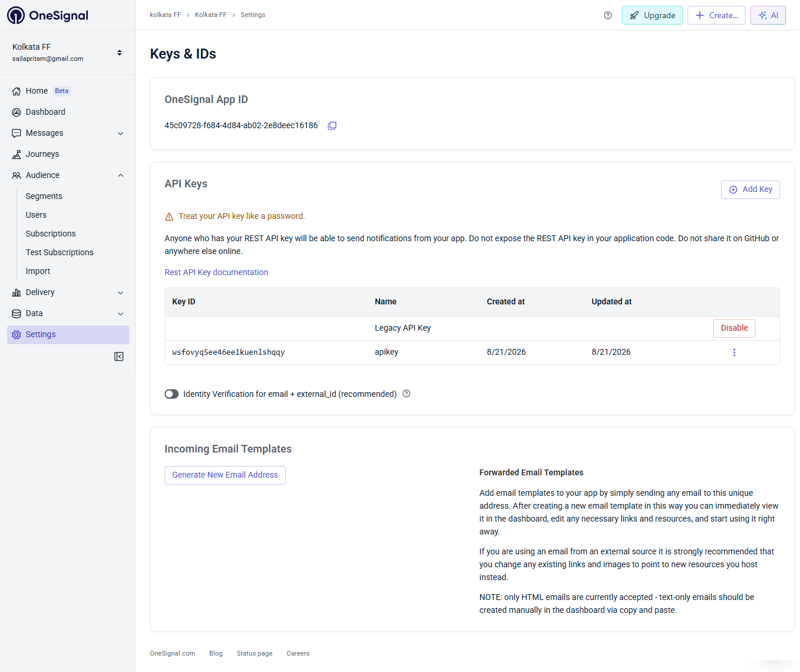Click Legacy API Key name cell
The height and width of the screenshot is (672, 800).
403,328
